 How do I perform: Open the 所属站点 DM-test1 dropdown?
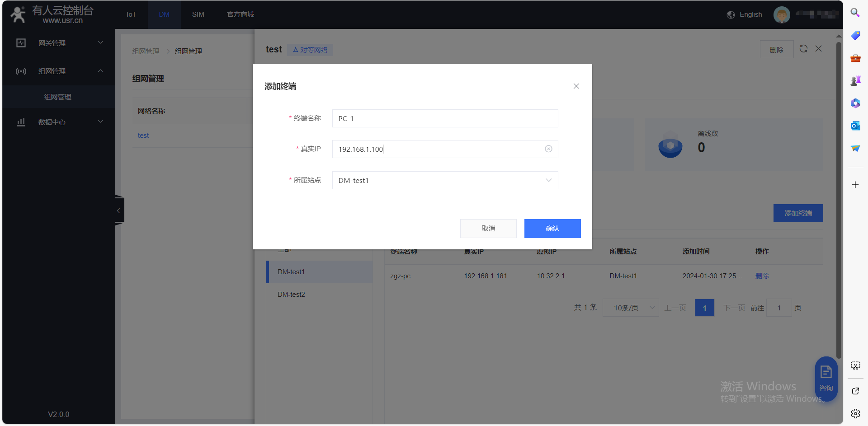pyautogui.click(x=445, y=180)
